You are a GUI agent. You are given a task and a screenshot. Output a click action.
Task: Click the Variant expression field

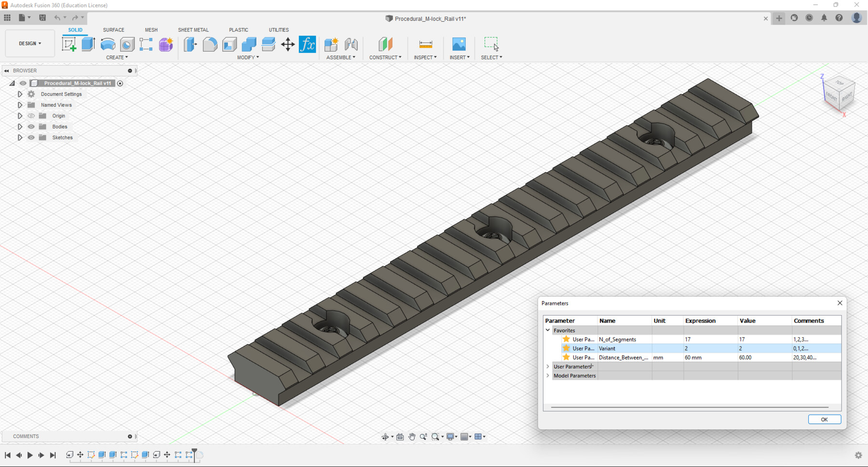coord(709,348)
